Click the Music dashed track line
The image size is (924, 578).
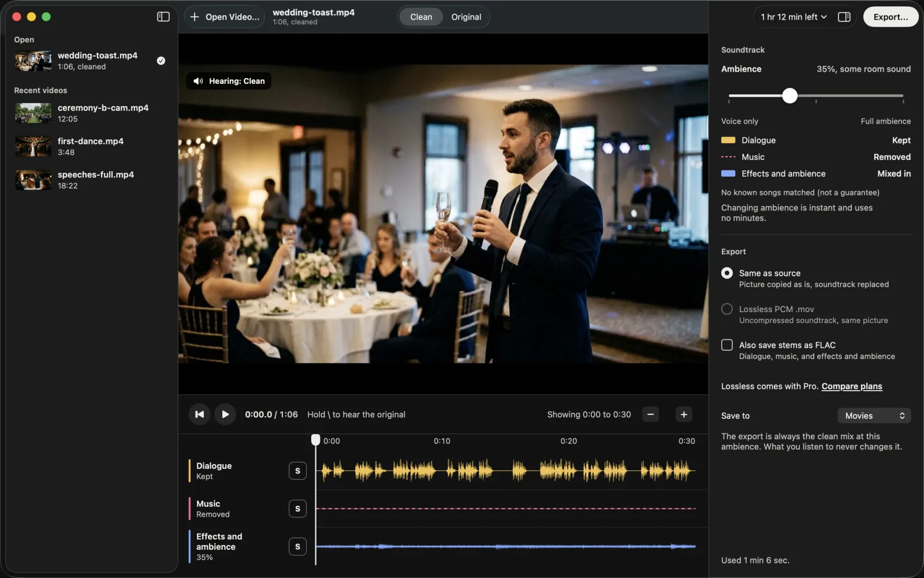coord(506,509)
